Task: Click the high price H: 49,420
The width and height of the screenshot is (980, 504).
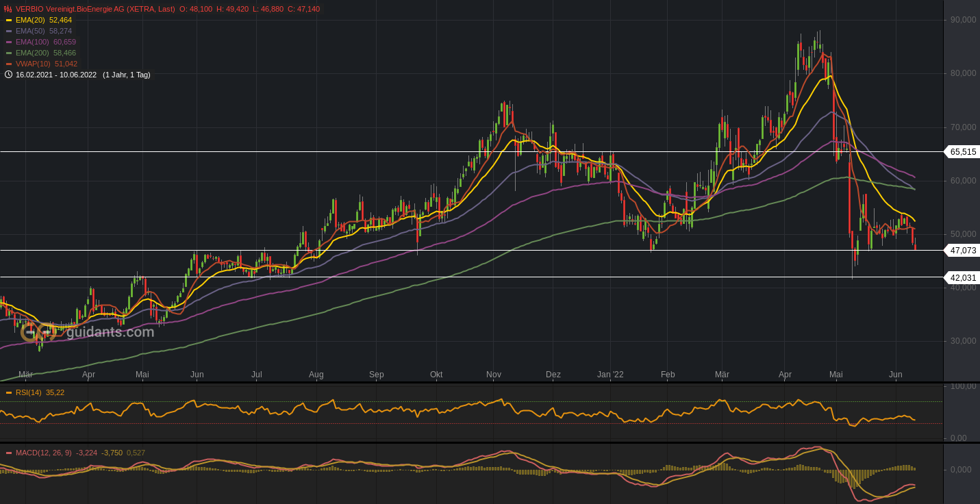Action: [231, 9]
